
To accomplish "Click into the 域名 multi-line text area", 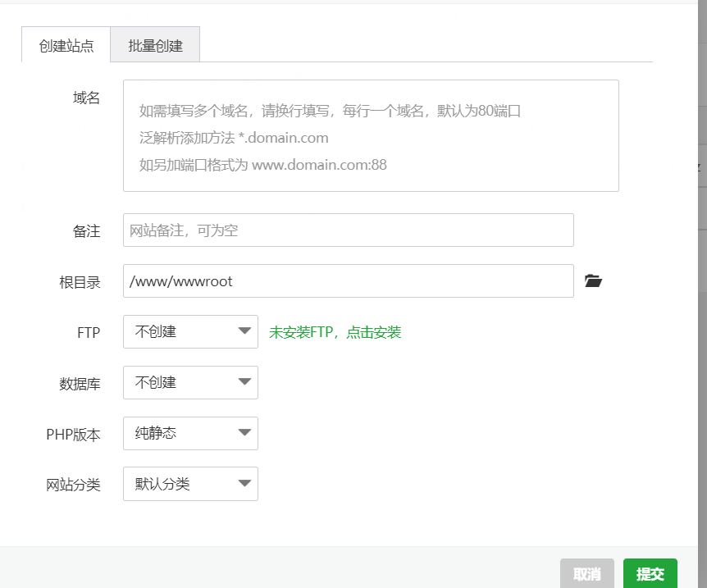I will point(371,136).
